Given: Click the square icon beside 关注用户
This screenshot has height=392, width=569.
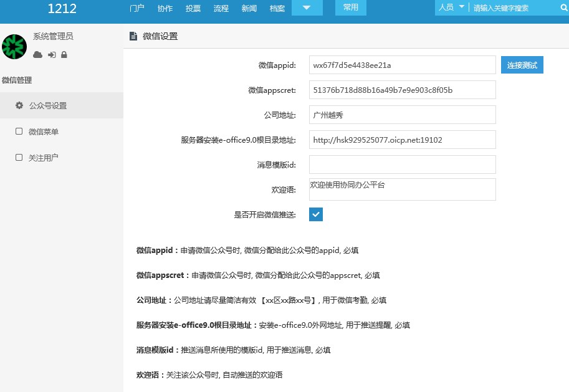Looking at the screenshot, I should [19, 158].
